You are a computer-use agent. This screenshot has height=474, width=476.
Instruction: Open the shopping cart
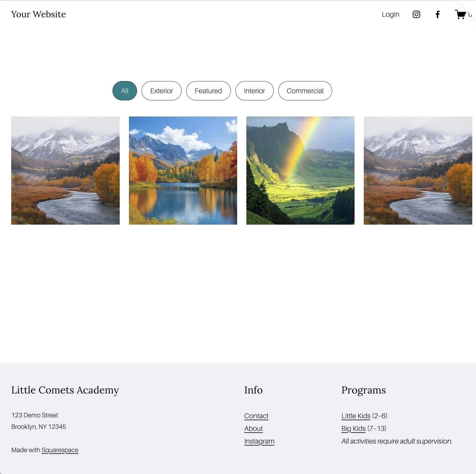(x=461, y=14)
